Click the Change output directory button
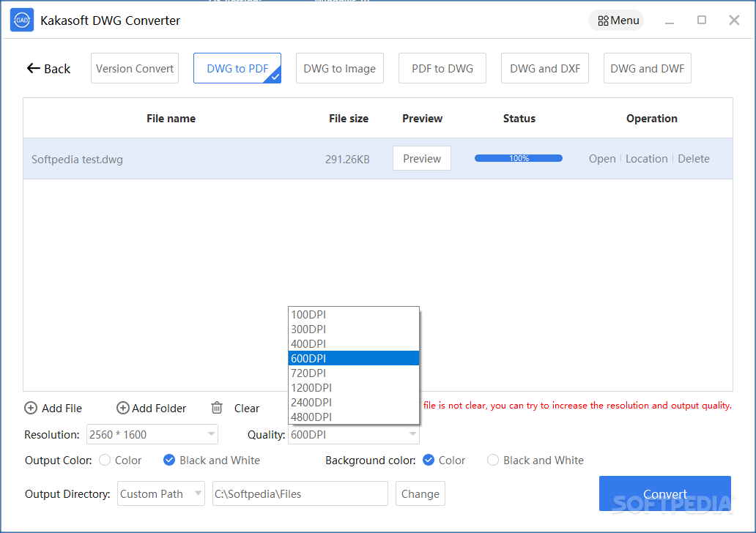The width and height of the screenshot is (756, 533). [420, 494]
